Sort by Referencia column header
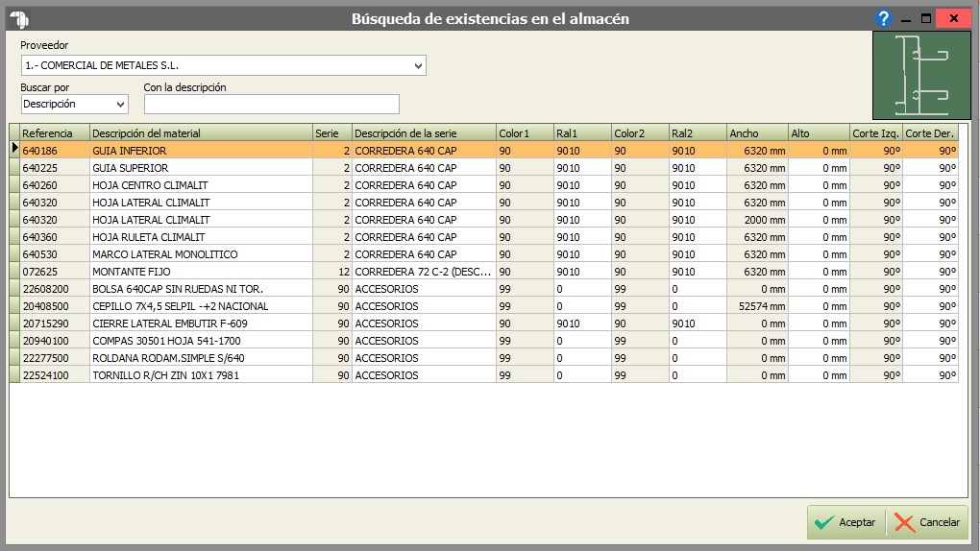The height and width of the screenshot is (551, 980). [x=55, y=133]
